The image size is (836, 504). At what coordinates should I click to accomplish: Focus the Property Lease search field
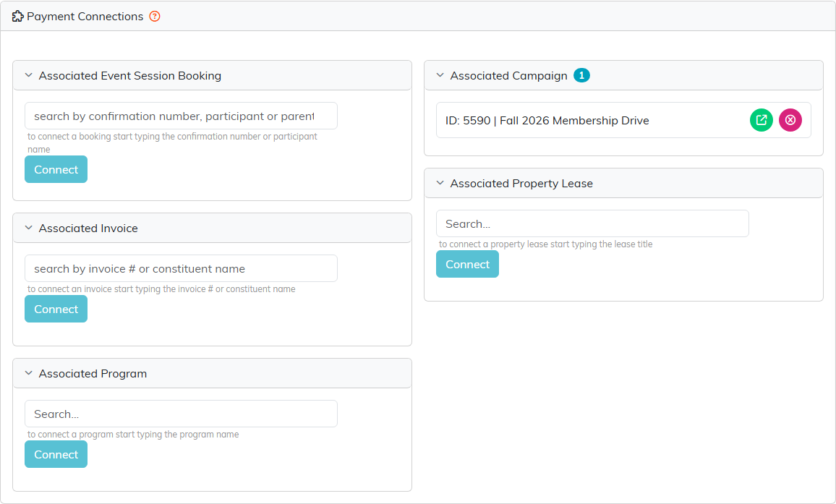592,223
